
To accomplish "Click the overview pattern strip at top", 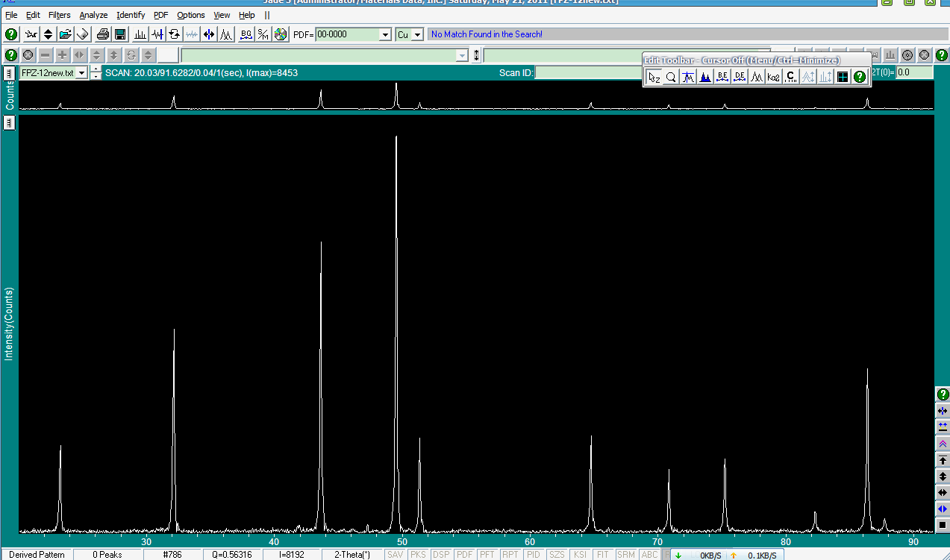I will tap(476, 95).
